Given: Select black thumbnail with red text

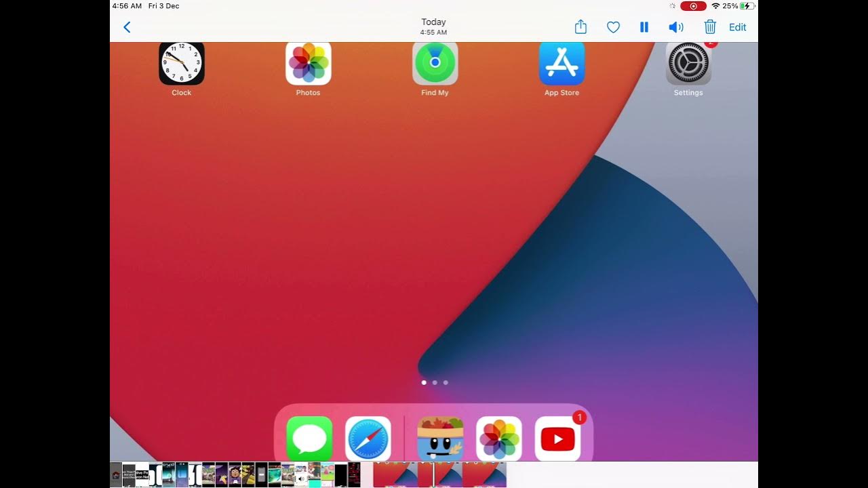Looking at the screenshot, I should point(354,474).
